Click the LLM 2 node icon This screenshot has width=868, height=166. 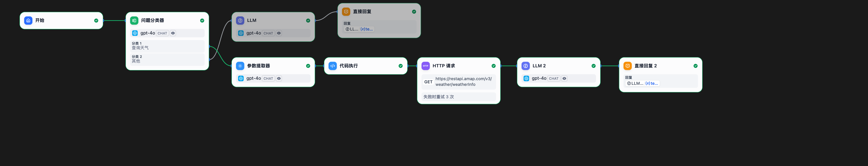(x=525, y=66)
